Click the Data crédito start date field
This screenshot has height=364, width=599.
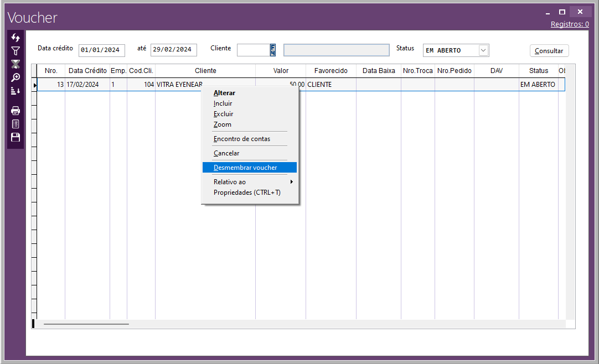point(102,50)
